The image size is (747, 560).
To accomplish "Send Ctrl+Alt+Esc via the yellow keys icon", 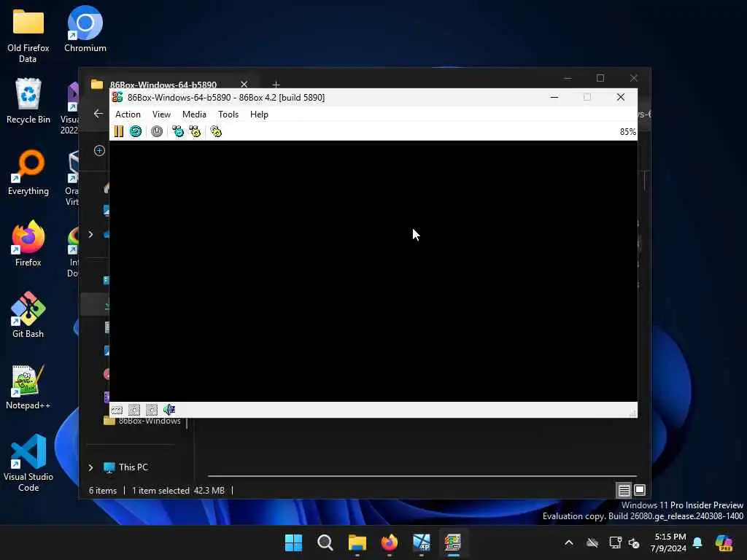I will (195, 131).
